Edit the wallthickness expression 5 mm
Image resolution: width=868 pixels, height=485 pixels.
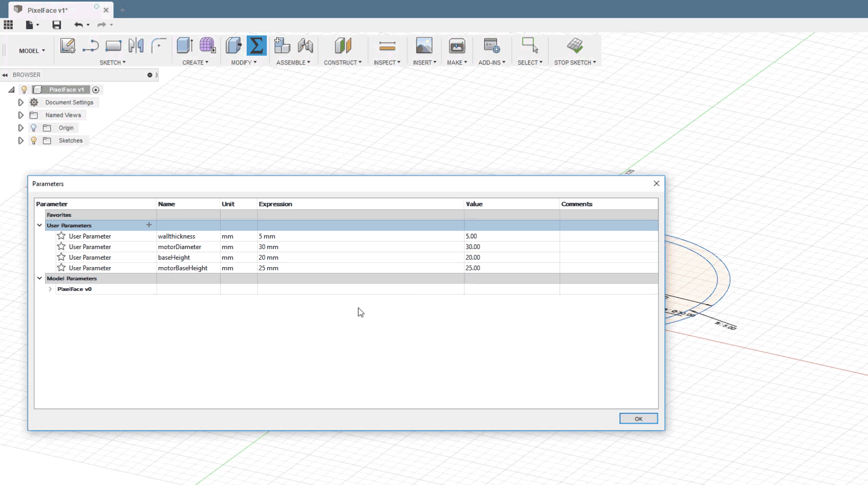(360, 236)
